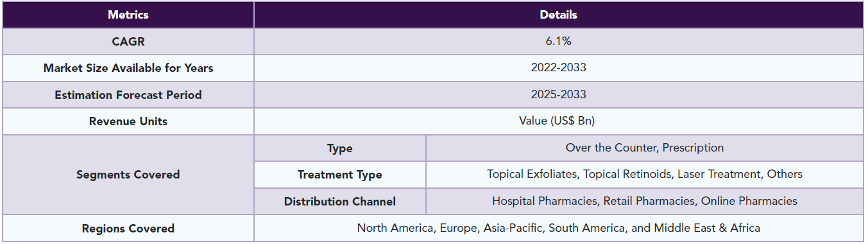Click the 6.1% CAGR value
868x244 pixels.
point(559,41)
